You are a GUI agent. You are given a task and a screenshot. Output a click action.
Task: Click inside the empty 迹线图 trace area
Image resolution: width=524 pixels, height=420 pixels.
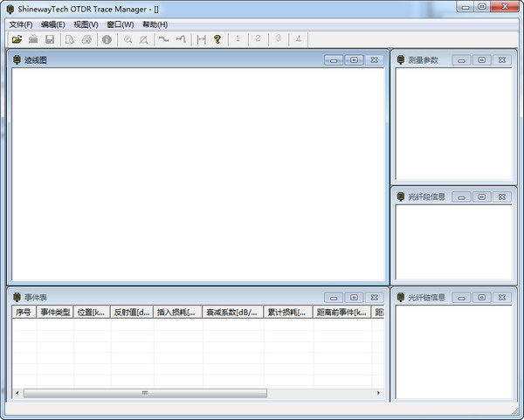(197, 175)
